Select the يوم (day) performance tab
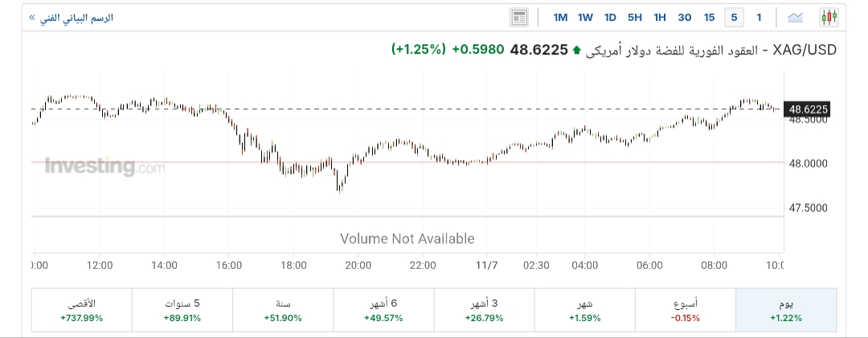This screenshot has height=338, width=868. pyautogui.click(x=786, y=310)
